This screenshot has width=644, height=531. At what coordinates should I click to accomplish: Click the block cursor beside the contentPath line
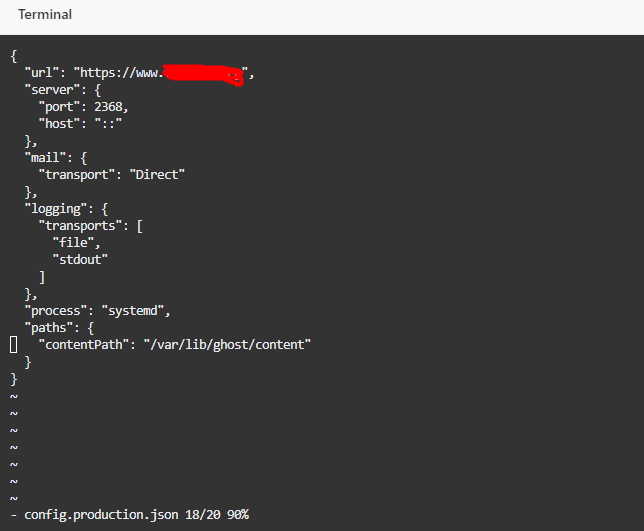(x=14, y=344)
